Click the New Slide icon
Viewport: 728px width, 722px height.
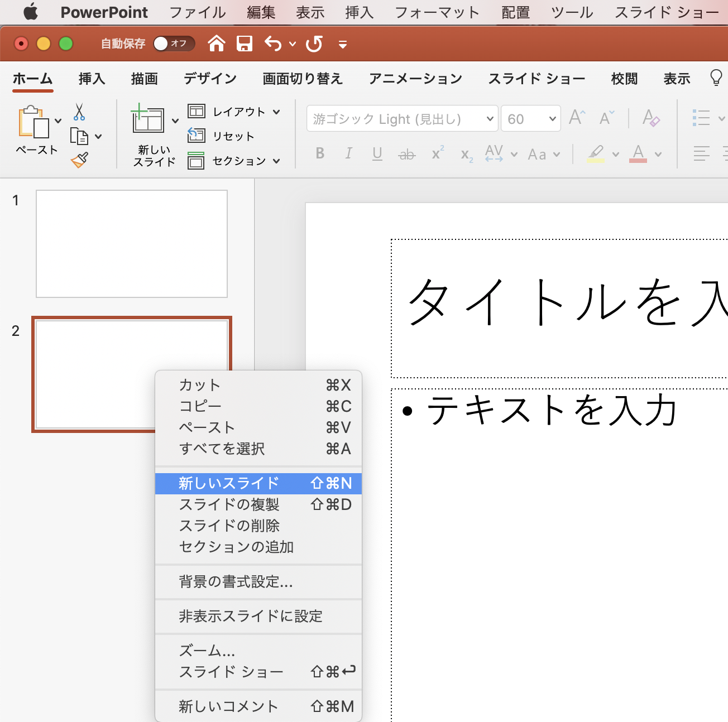pyautogui.click(x=148, y=118)
